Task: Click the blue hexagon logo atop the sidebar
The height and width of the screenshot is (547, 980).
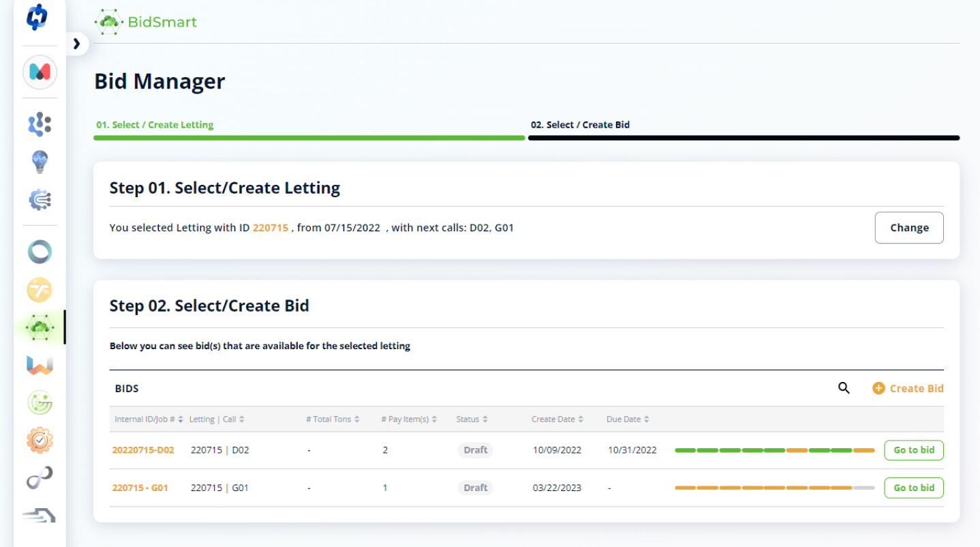Action: [x=38, y=18]
